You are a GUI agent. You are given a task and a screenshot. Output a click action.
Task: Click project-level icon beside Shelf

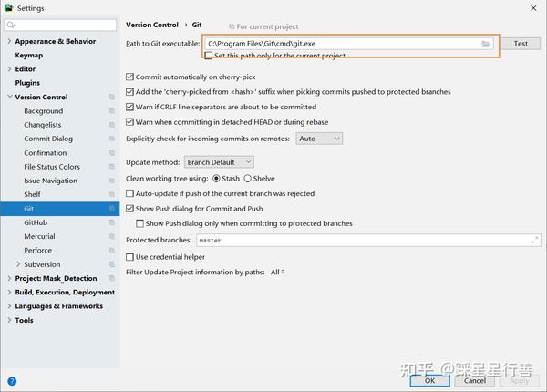point(111,194)
